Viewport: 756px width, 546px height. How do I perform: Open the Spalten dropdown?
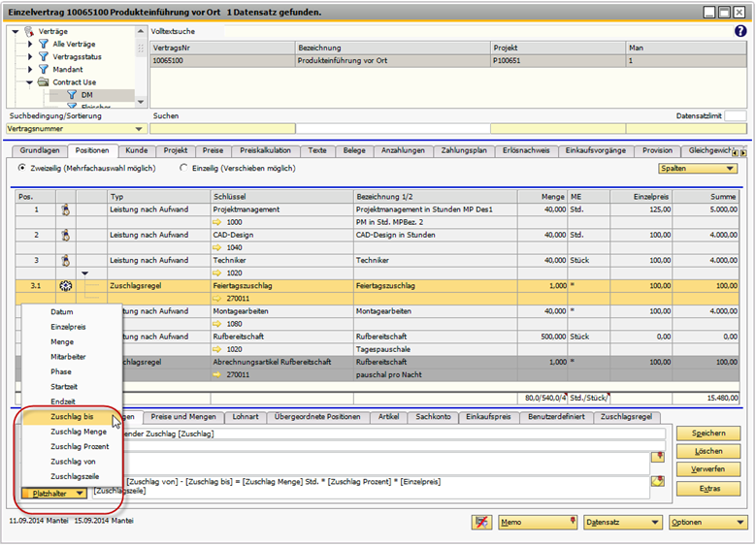tap(697, 168)
